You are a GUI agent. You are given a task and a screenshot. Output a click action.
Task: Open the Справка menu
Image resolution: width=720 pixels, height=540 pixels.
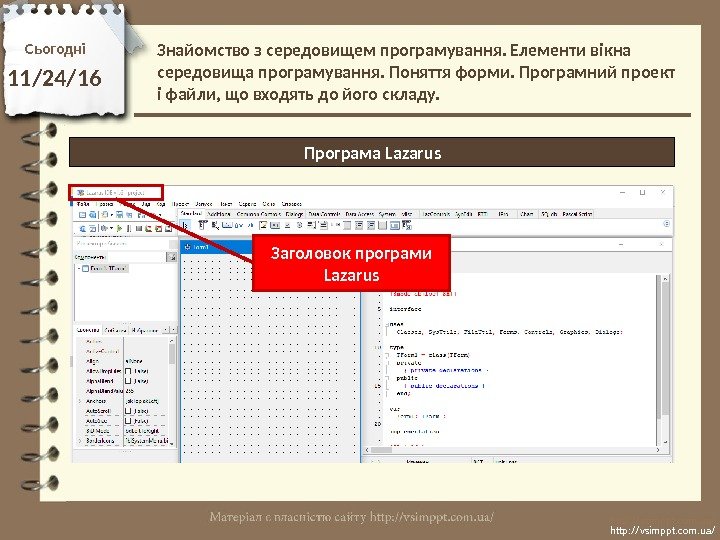[292, 204]
